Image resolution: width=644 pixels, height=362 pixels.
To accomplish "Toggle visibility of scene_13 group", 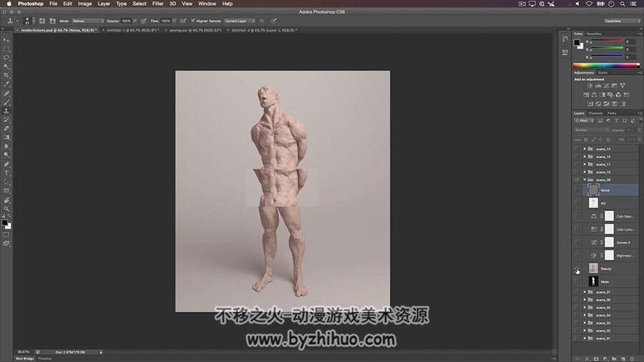I will 577,149.
